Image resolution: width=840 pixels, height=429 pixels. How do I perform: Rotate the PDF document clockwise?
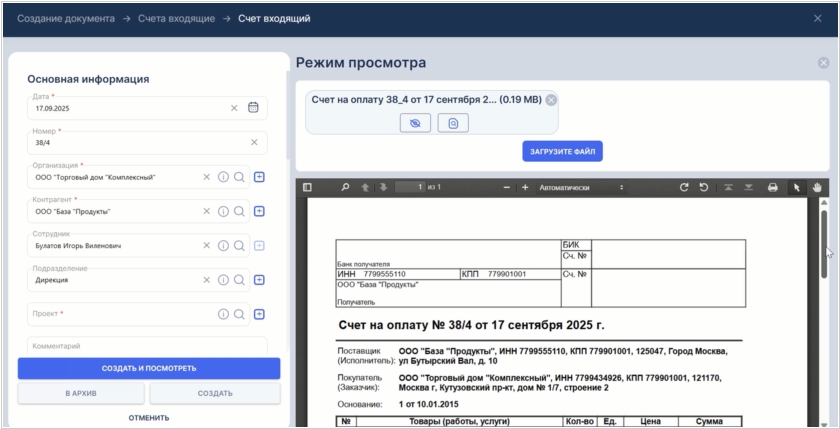click(684, 187)
